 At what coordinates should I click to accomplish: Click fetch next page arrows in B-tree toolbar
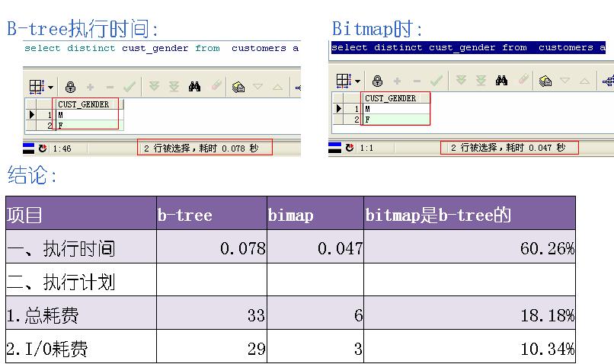pos(155,86)
